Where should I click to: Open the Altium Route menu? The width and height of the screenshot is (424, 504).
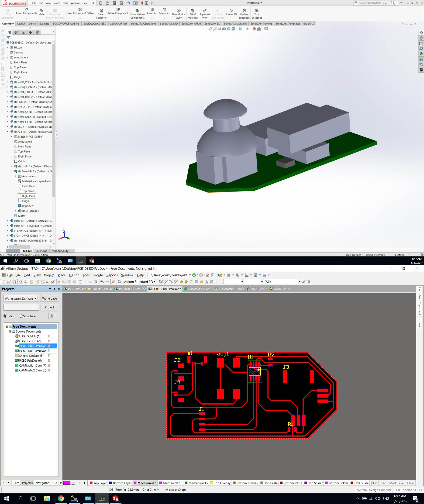click(x=98, y=275)
